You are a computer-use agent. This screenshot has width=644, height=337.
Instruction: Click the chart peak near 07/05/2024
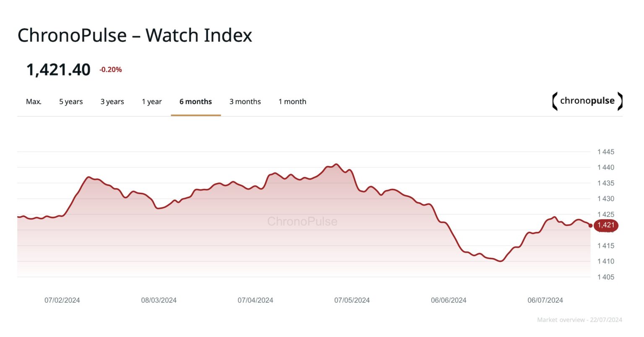337,165
